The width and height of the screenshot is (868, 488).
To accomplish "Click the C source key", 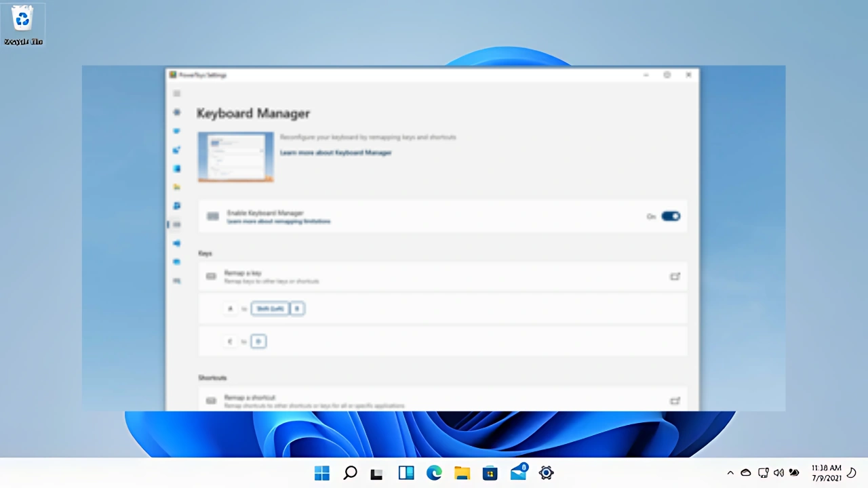I will 230,341.
